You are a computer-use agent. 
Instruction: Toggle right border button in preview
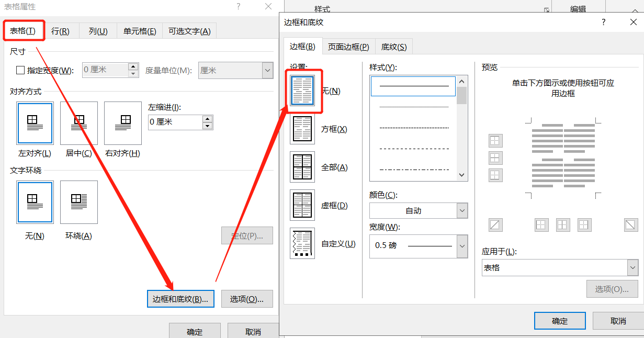[x=584, y=225]
